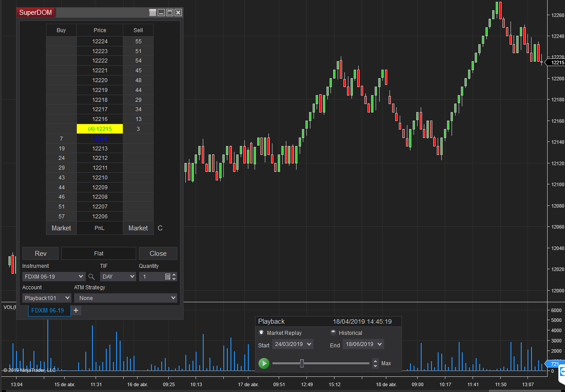565x392 pixels.
Task: Open the Playback Start date picker
Action: click(293, 344)
